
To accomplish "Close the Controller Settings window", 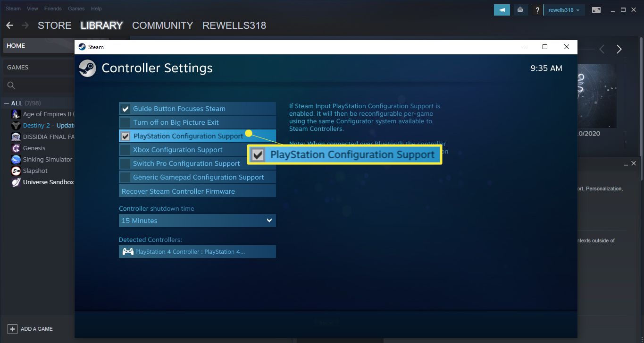I will point(567,47).
